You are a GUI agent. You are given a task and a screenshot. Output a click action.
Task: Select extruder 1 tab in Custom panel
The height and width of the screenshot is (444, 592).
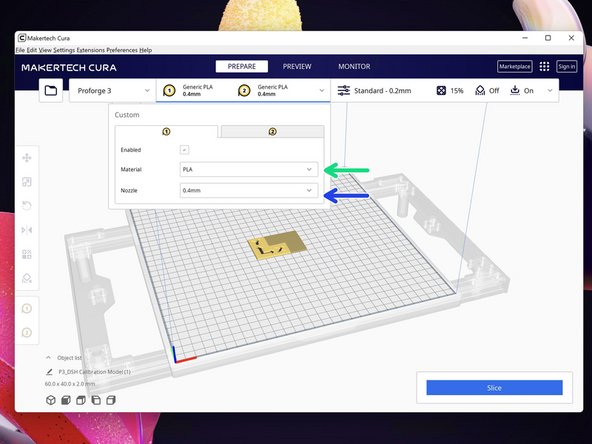(x=166, y=132)
